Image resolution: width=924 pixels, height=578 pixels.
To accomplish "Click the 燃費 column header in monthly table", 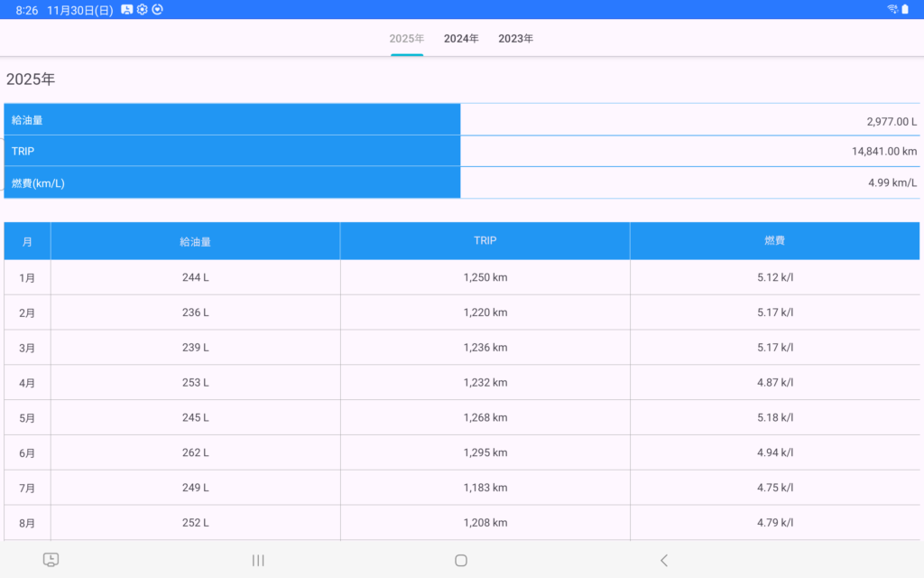I will 774,241.
